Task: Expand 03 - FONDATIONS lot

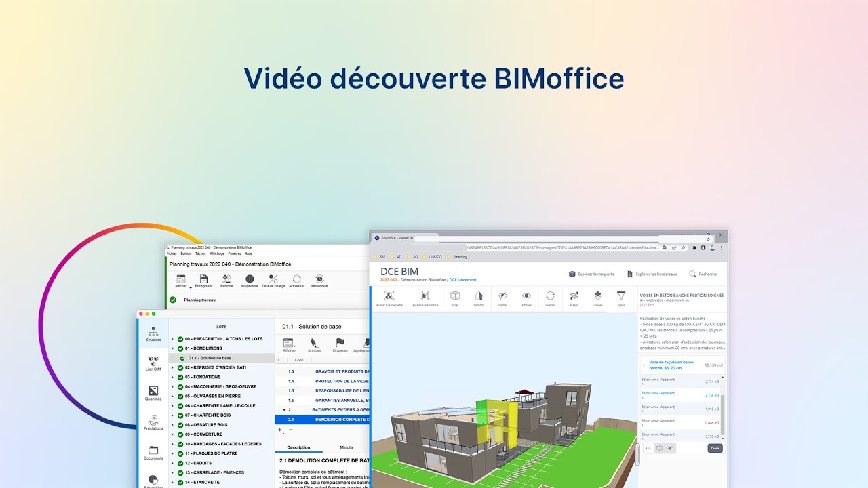Action: point(172,377)
